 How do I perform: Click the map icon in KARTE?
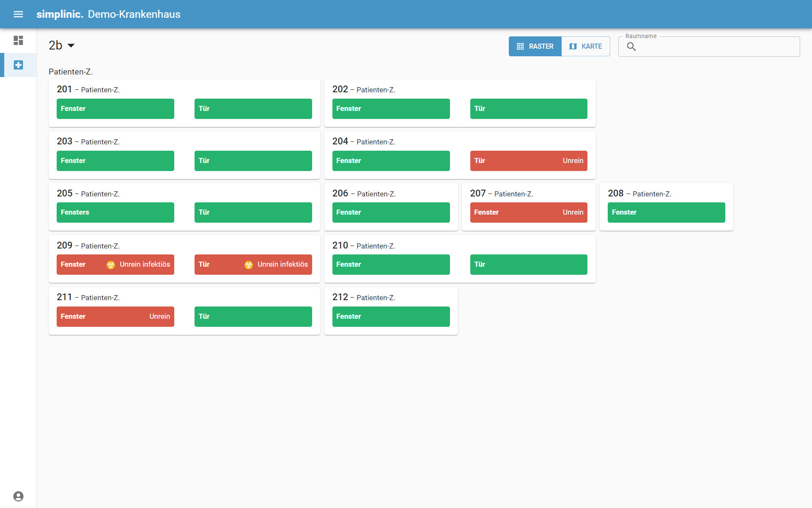pos(573,47)
